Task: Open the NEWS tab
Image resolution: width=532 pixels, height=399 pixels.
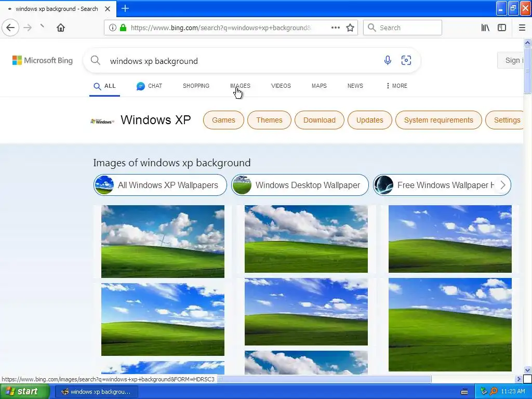Action: tap(355, 86)
